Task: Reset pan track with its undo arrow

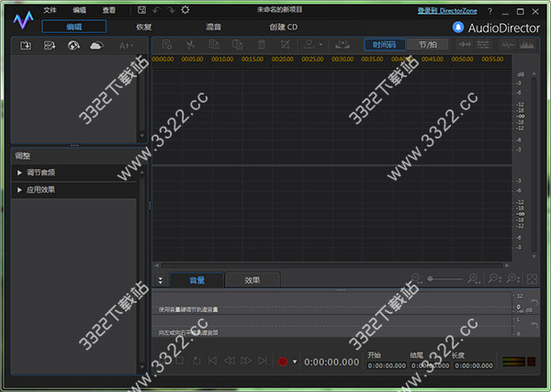Action: [x=534, y=326]
